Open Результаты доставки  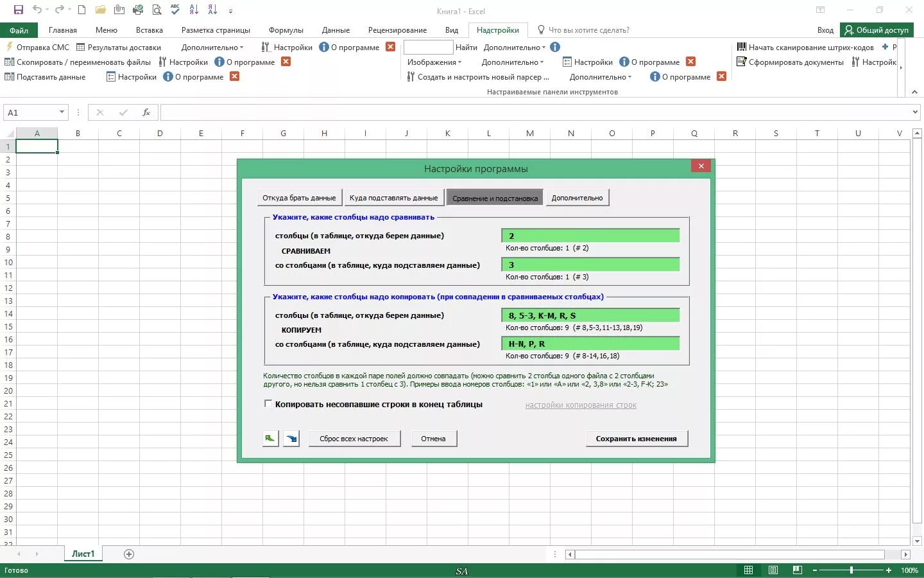(x=119, y=47)
